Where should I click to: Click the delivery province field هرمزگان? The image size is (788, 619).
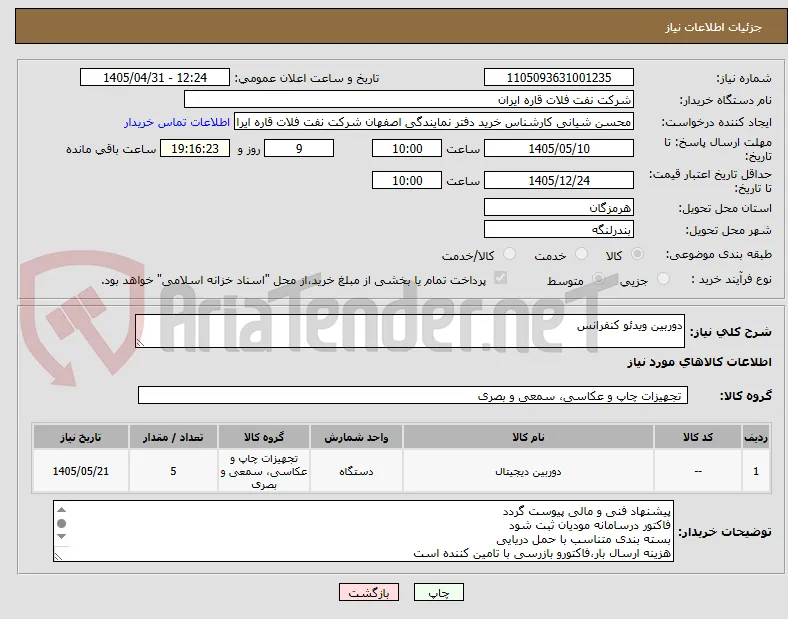coord(558,207)
